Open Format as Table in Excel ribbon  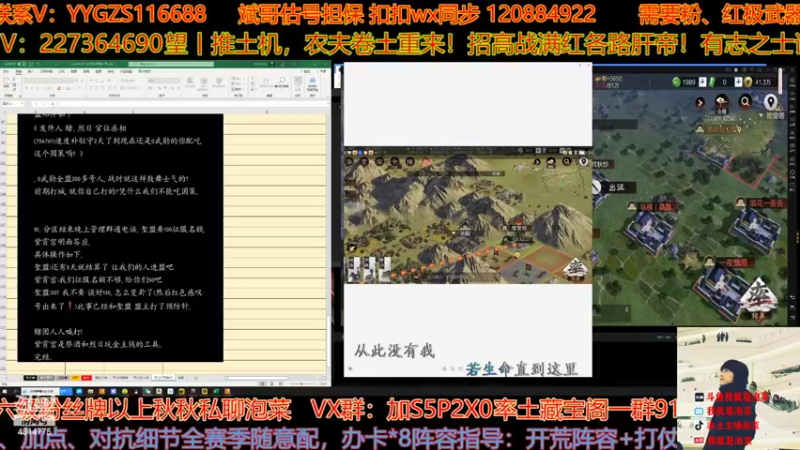click(x=204, y=83)
